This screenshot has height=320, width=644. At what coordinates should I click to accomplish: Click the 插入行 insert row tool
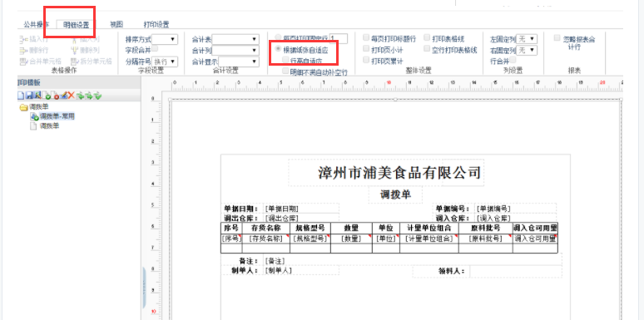click(33, 39)
